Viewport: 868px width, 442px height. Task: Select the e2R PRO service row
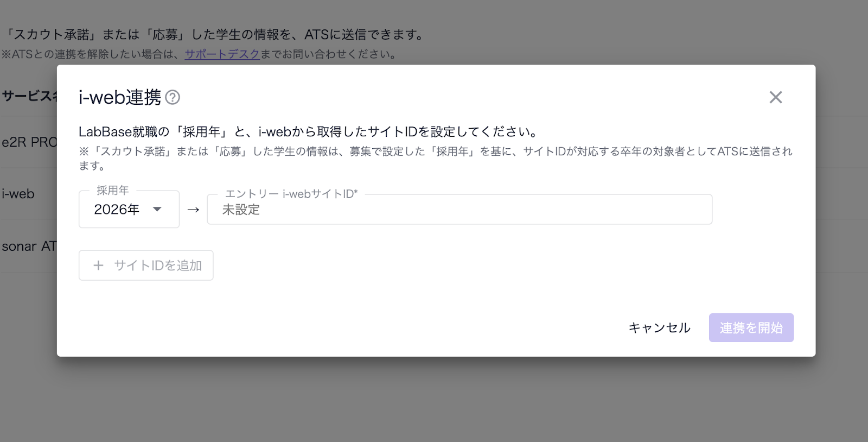tap(28, 142)
